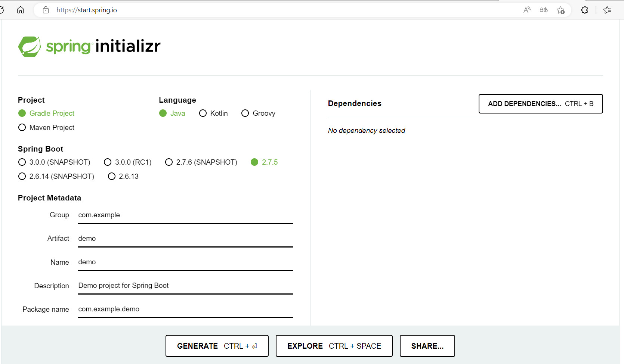Click the 'Spring Boot' heading
The image size is (624, 364).
[40, 149]
